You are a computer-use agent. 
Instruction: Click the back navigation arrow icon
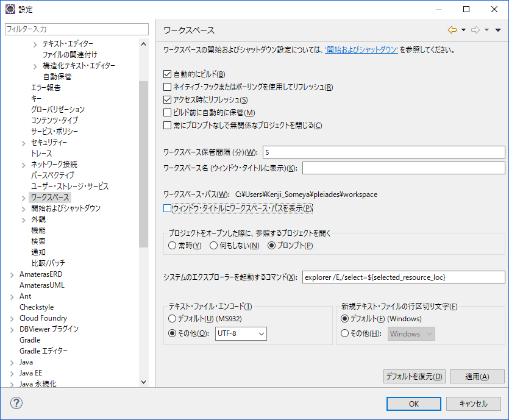(451, 29)
